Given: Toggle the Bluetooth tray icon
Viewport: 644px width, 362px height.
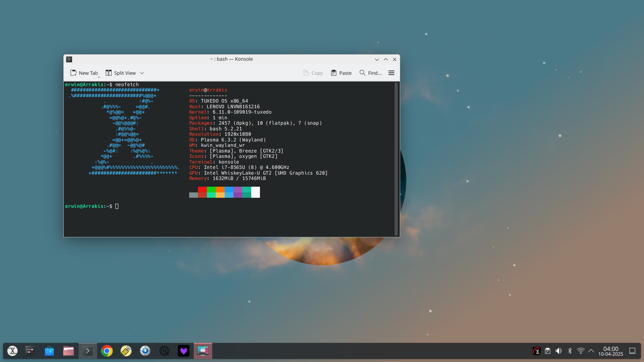Looking at the screenshot, I should pos(570,351).
